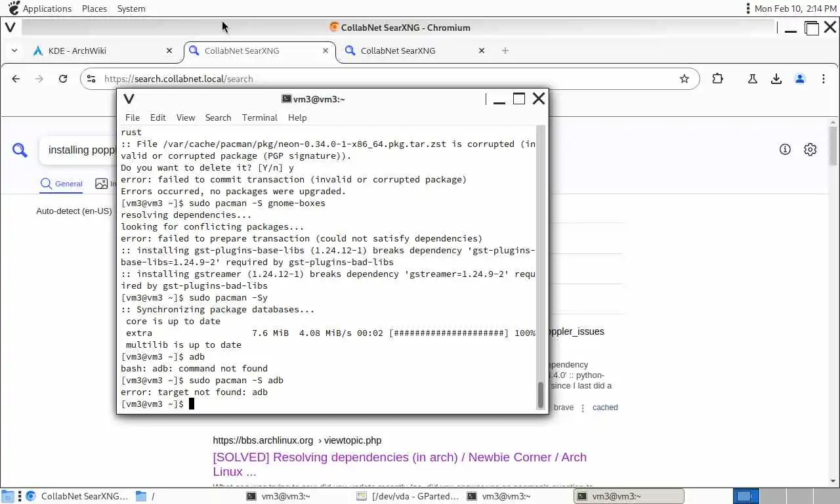Open Chromium three-dot menu
The width and height of the screenshot is (840, 504).
click(824, 79)
